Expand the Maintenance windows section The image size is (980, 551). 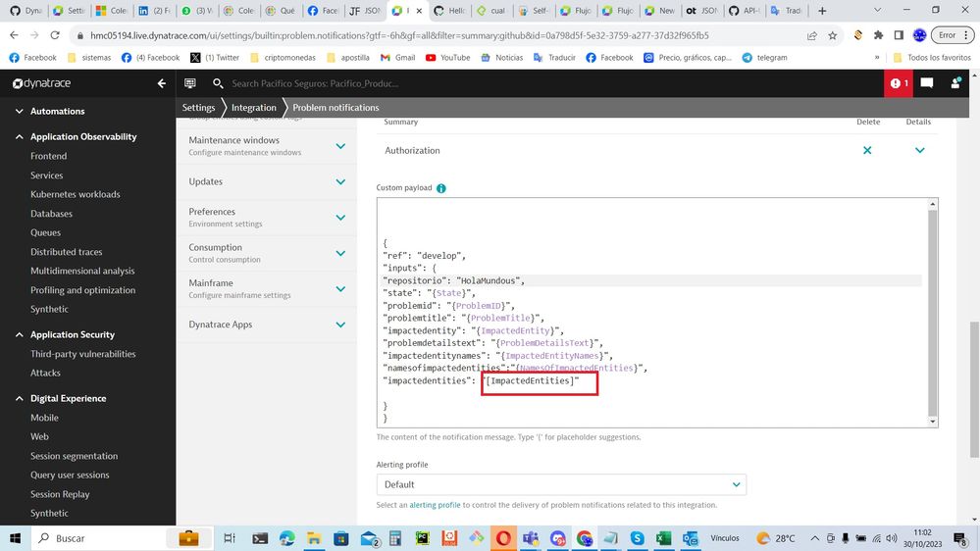[340, 146]
